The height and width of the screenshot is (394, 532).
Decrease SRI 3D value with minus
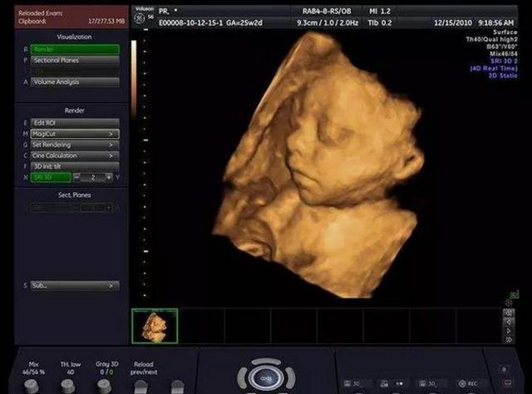(77, 177)
